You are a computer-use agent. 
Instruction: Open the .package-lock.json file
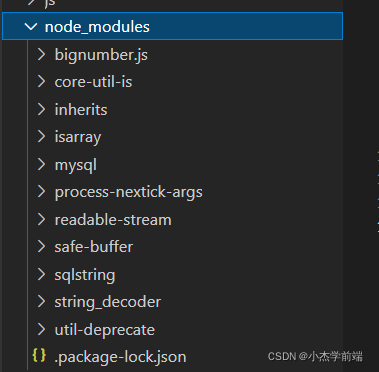click(120, 357)
